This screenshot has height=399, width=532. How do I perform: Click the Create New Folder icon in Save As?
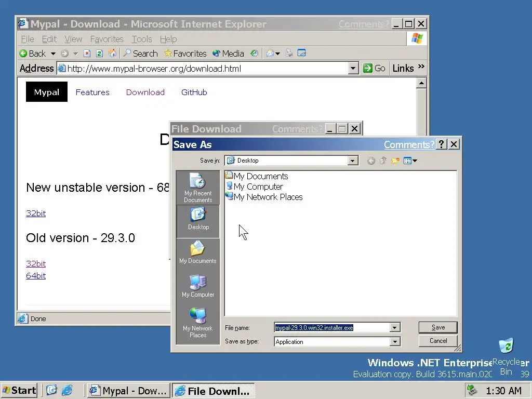pos(395,161)
